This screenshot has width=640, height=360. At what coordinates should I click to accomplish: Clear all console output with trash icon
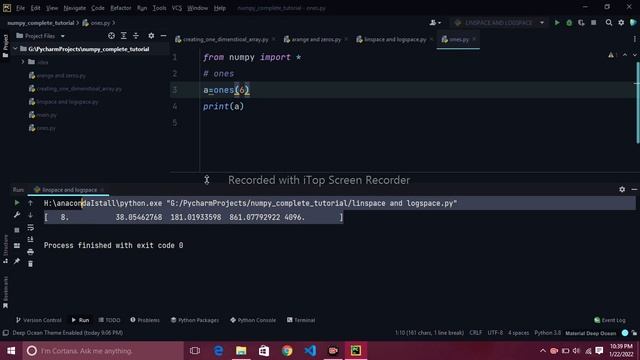[30, 264]
